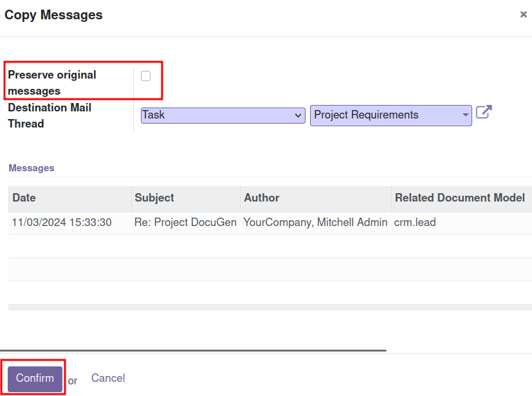This screenshot has height=396, width=532.
Task: Click the small arrow on Project Requirements field
Action: click(466, 115)
